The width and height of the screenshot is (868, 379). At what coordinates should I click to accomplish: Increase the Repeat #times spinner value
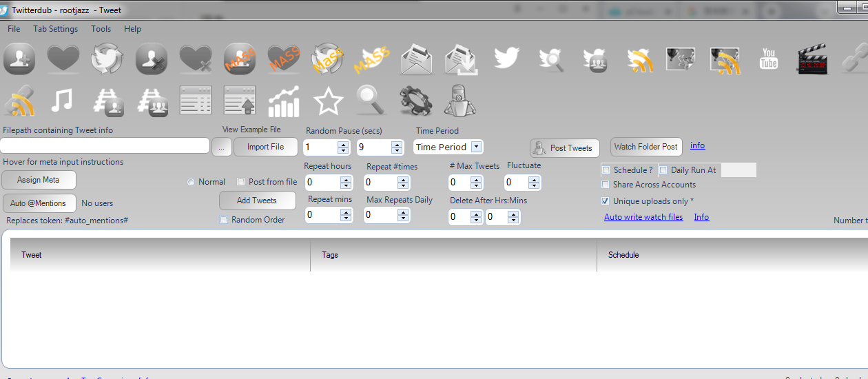pyautogui.click(x=404, y=179)
